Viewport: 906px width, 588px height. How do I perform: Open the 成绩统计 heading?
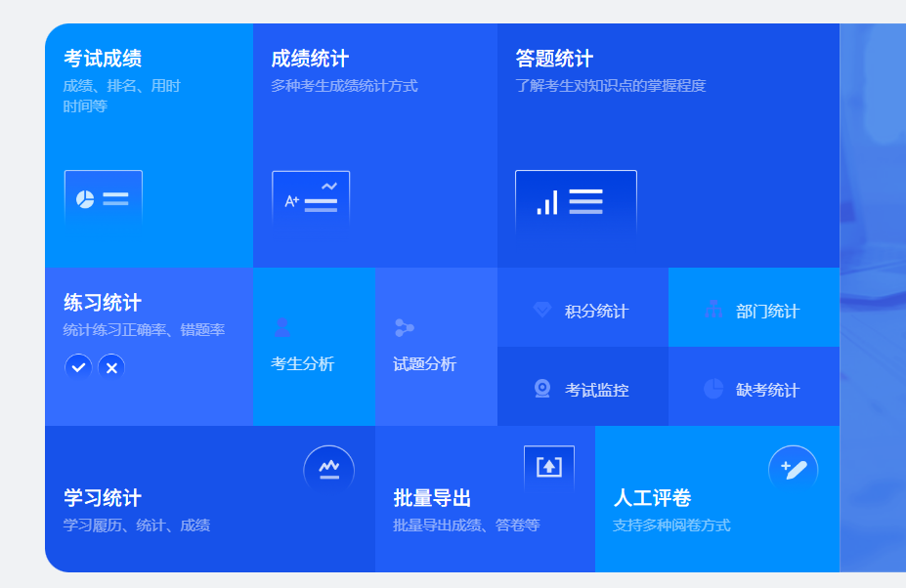(310, 59)
